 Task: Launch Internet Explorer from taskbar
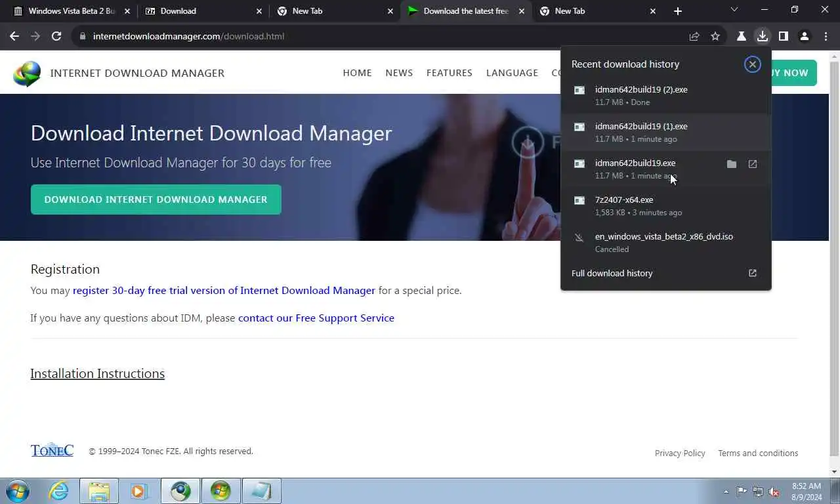(59, 491)
